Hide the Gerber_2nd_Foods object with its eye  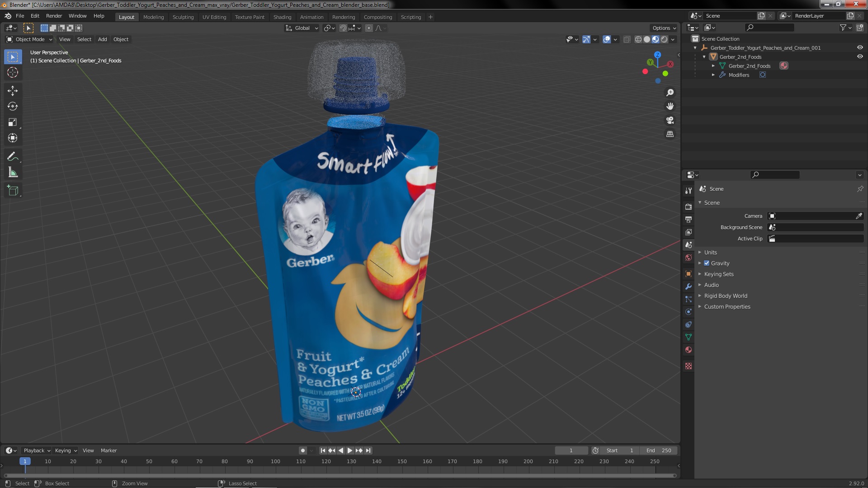click(x=860, y=57)
